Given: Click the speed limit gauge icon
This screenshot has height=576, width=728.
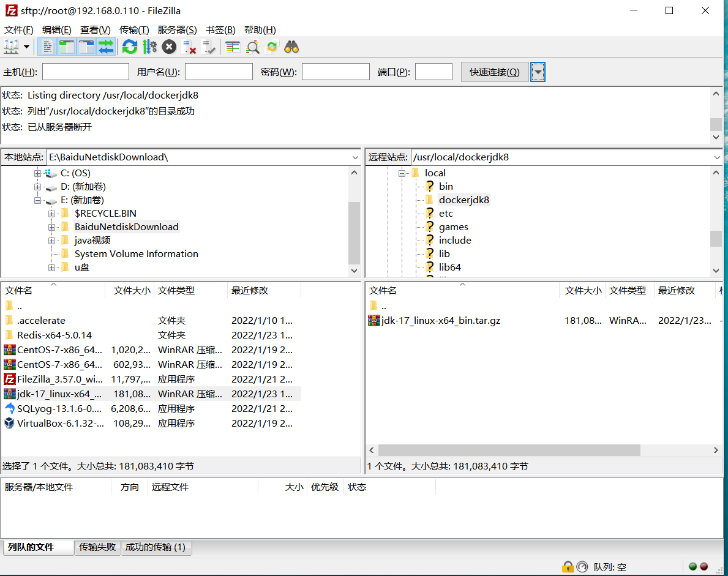Looking at the screenshot, I should (582, 567).
